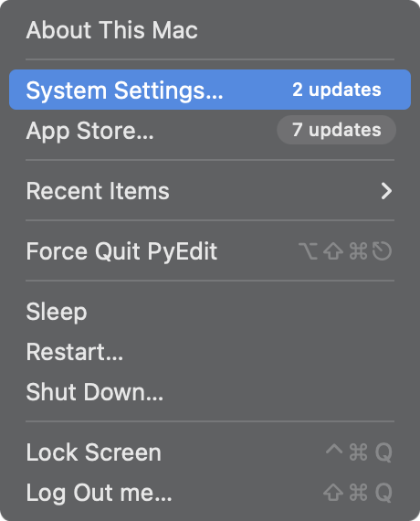Image resolution: width=420 pixels, height=521 pixels.
Task: Click the 2 updates badge
Action: pyautogui.click(x=337, y=90)
